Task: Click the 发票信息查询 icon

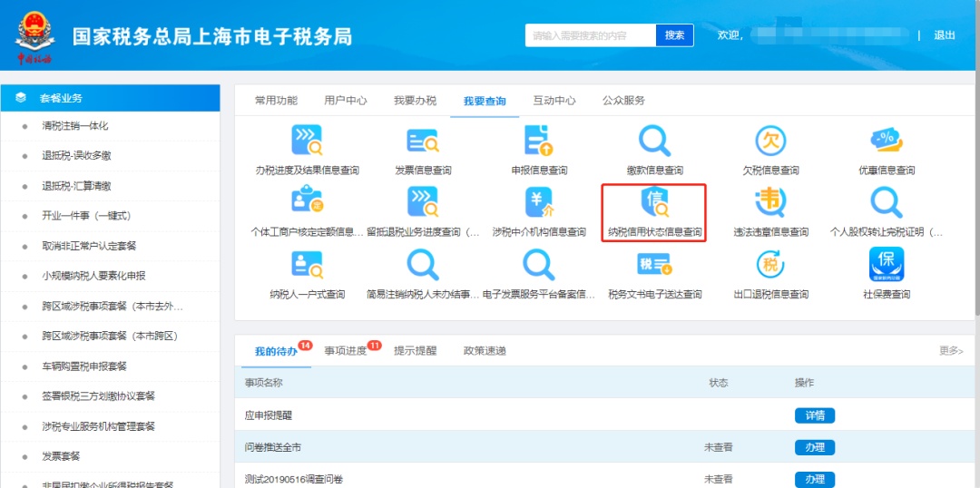Action: (x=423, y=142)
